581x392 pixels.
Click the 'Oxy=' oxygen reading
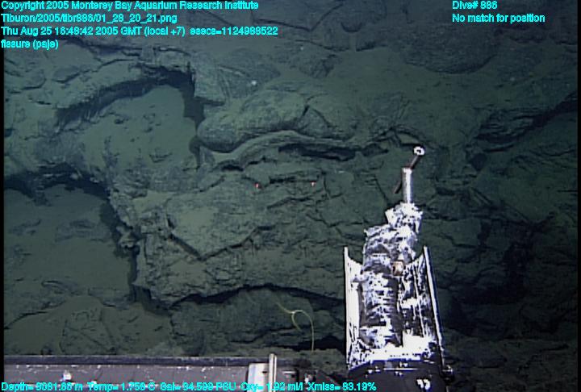point(273,387)
